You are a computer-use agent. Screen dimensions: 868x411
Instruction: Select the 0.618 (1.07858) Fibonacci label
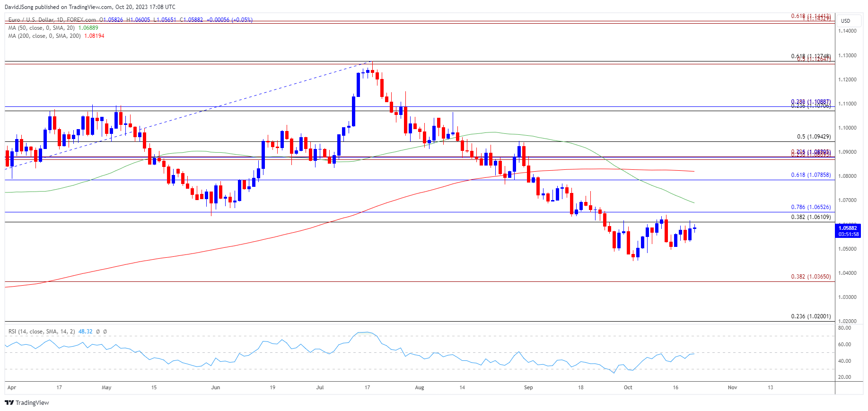pos(811,175)
